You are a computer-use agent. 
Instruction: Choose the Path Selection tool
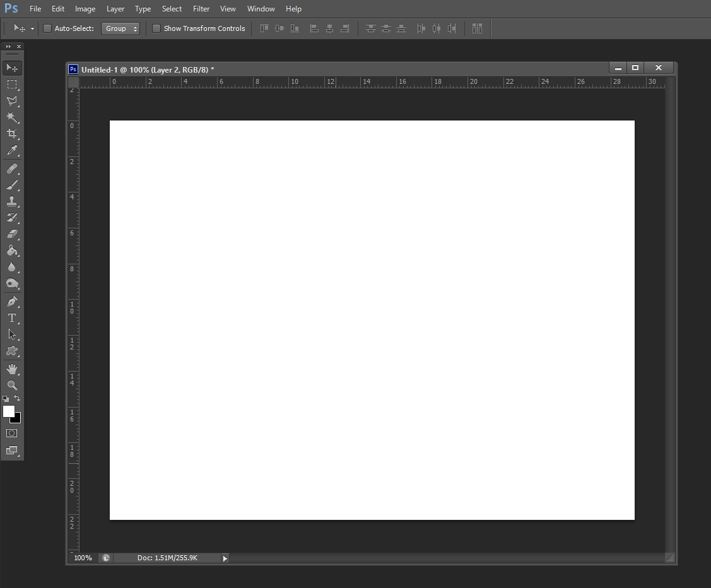12,334
